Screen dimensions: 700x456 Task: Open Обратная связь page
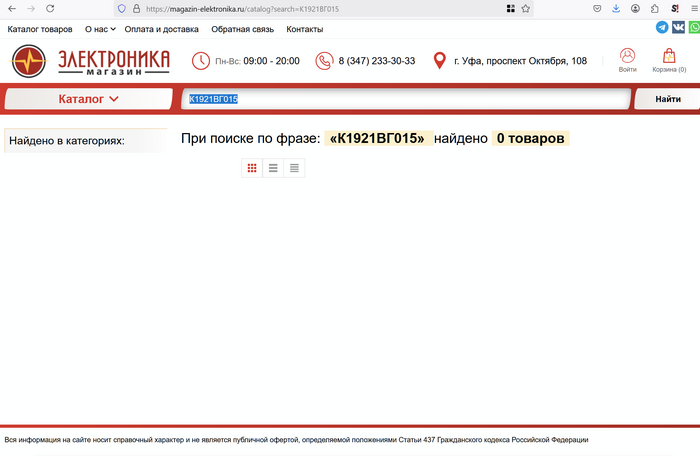click(x=242, y=29)
